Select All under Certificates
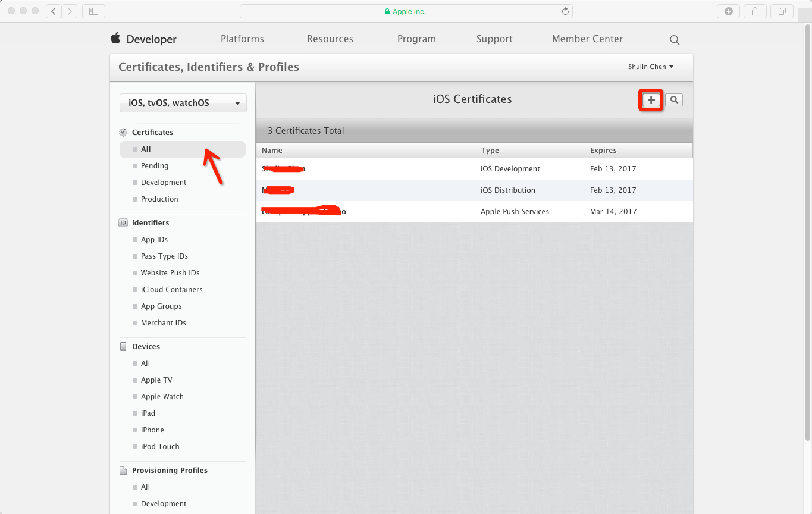The width and height of the screenshot is (812, 514). click(x=183, y=149)
